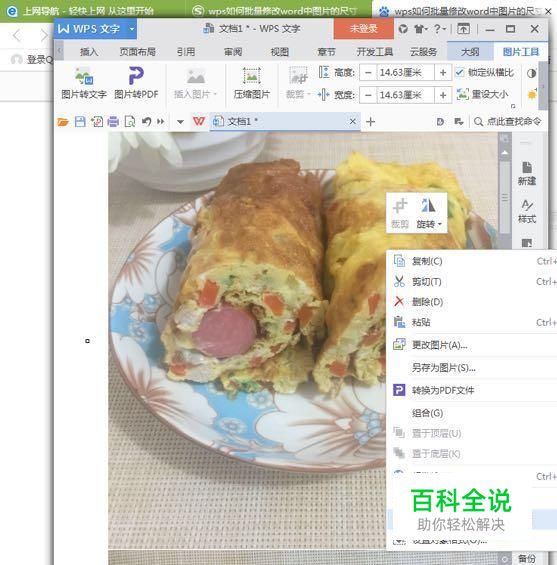The image size is (557, 565).
Task: Click 重设大小 to reset the image size
Action: pyautogui.click(x=483, y=94)
